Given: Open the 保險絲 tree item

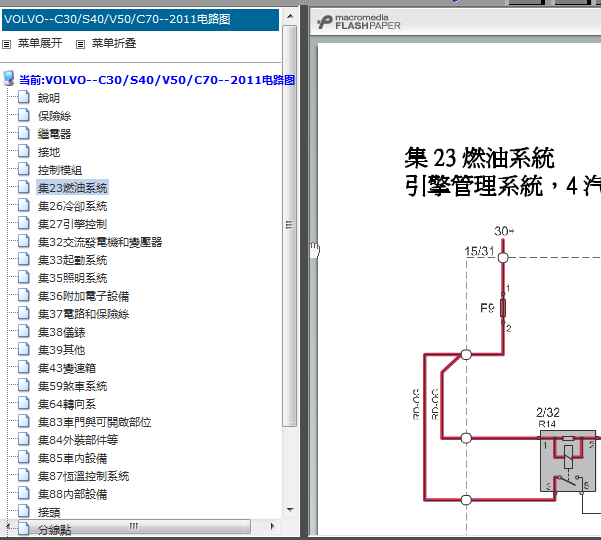Looking at the screenshot, I should coord(54,116).
